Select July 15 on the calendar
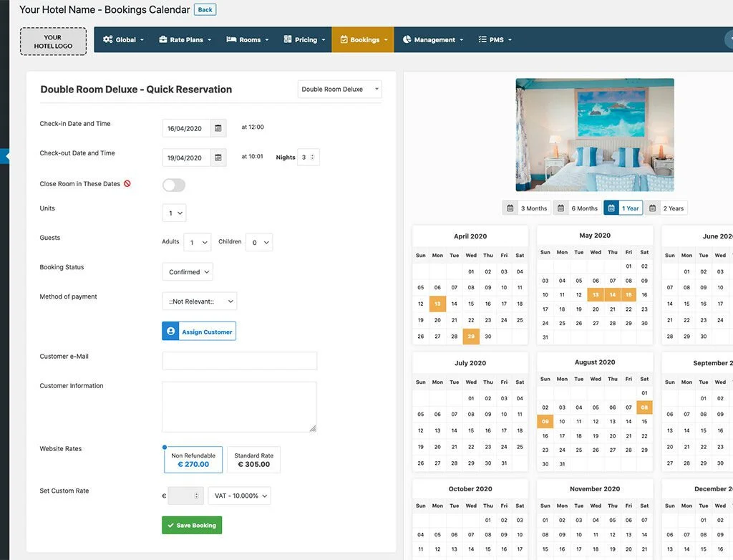This screenshot has height=560, width=733. coord(471,430)
